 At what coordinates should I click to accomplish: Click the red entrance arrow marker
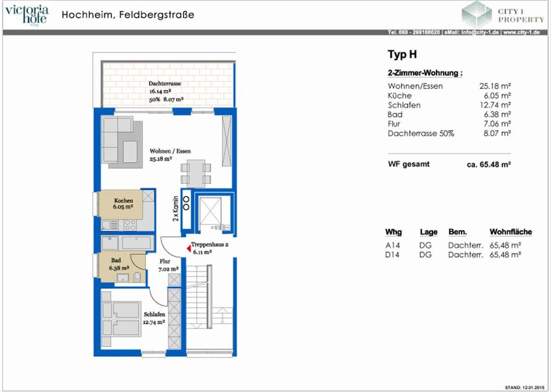[x=188, y=248]
